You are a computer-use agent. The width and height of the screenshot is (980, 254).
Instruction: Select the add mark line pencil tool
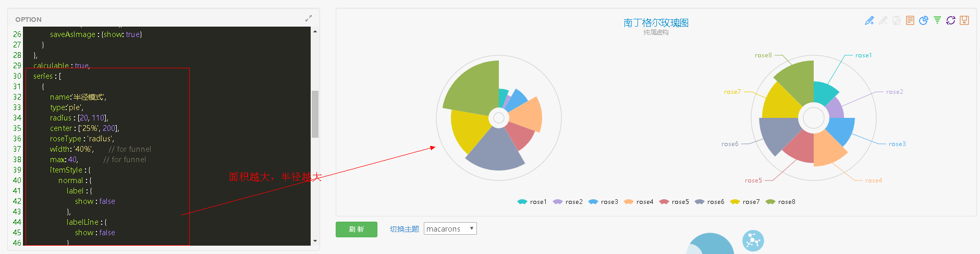(x=869, y=20)
